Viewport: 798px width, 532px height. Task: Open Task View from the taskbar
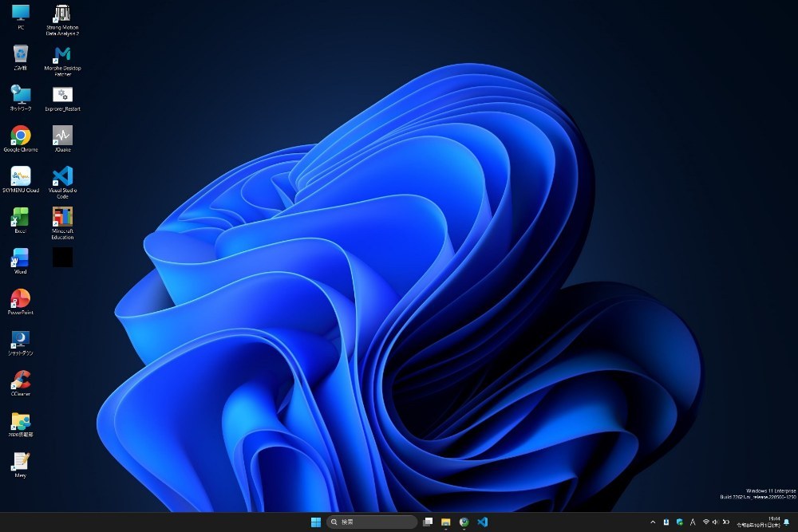tap(428, 522)
